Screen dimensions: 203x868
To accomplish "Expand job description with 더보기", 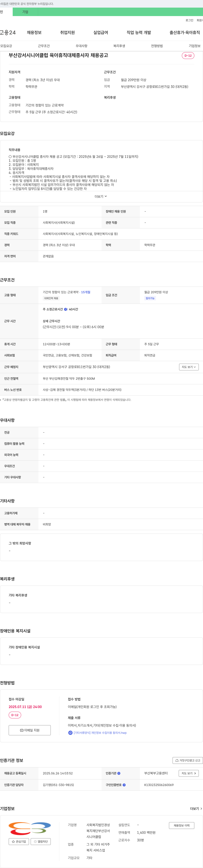I will [101, 197].
